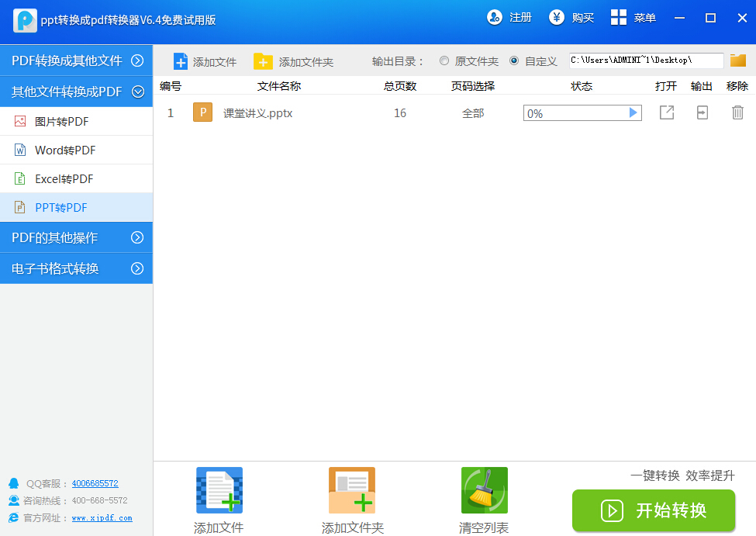Viewport: 756px width, 536px height.
Task: Click the open file icon for 课堂讲义.pptx
Action: pos(666,112)
